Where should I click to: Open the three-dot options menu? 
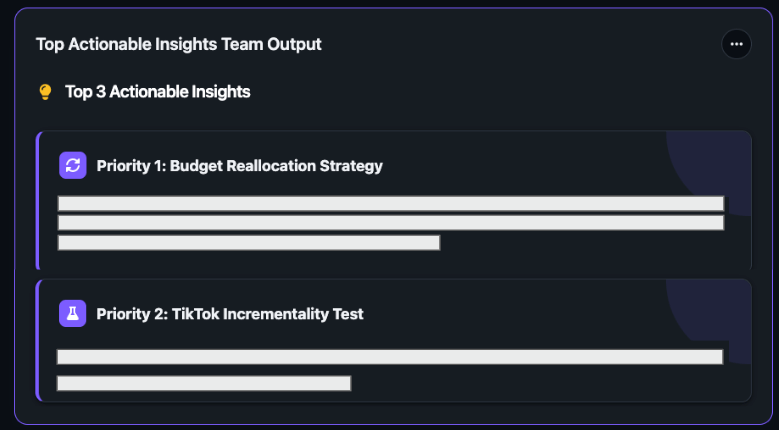[x=736, y=44]
